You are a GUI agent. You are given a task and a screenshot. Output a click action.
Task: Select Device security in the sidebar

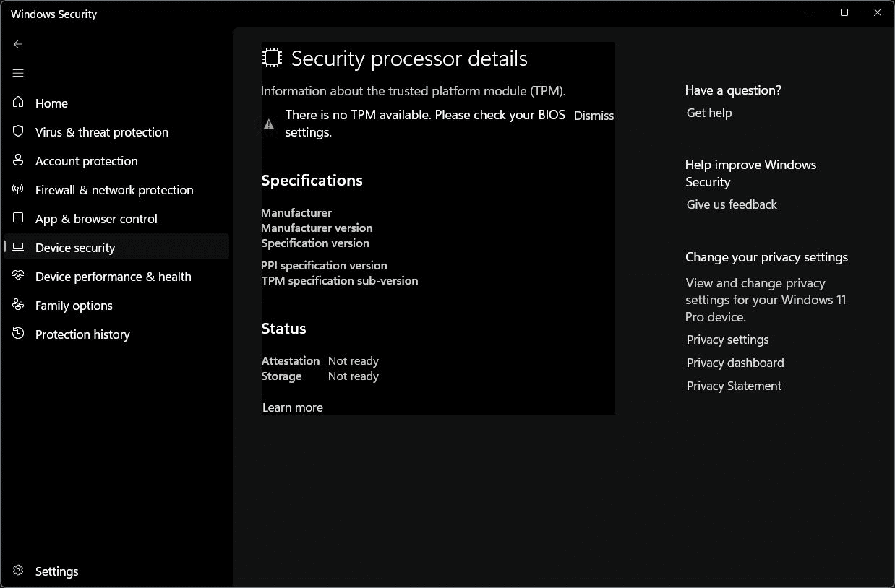[75, 248]
